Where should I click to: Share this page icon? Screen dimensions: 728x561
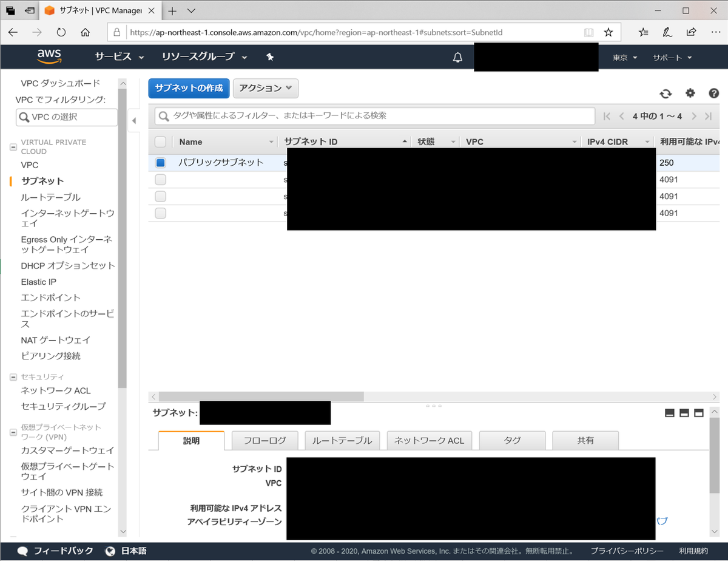click(691, 32)
